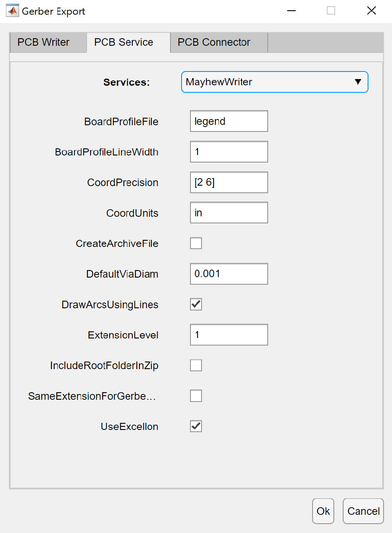Image resolution: width=392 pixels, height=533 pixels.
Task: Uncheck the DrawArcsUsingLines checkbox
Action: pos(196,304)
